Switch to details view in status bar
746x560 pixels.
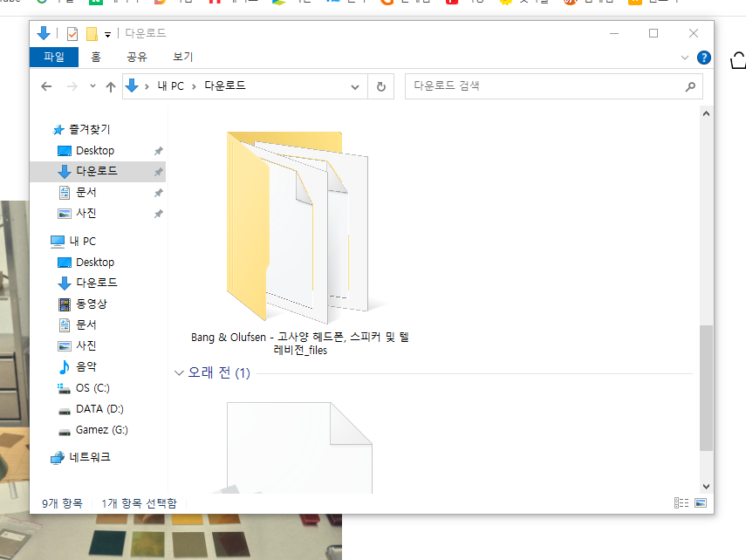[x=681, y=503]
